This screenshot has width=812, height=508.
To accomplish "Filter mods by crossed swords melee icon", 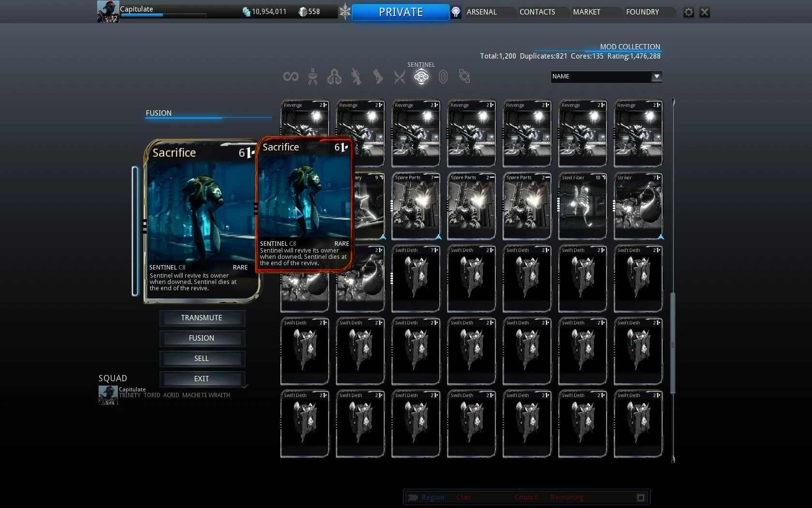I will pos(399,76).
